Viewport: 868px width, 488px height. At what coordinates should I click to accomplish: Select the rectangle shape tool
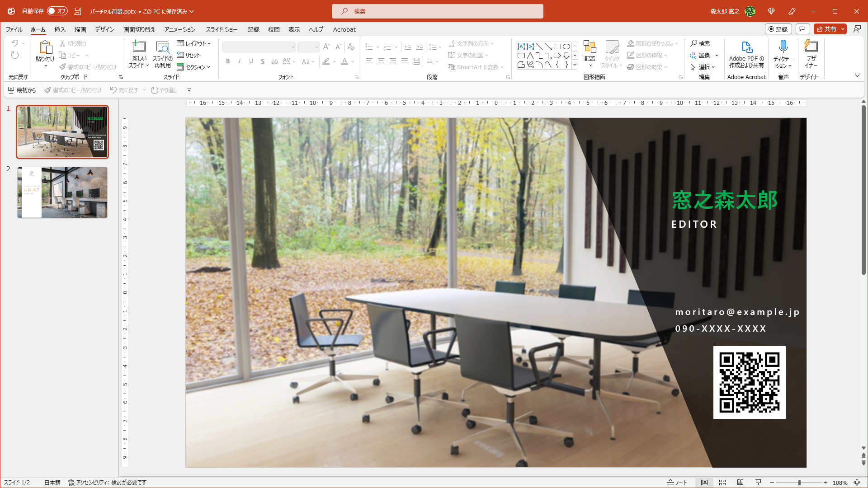557,47
